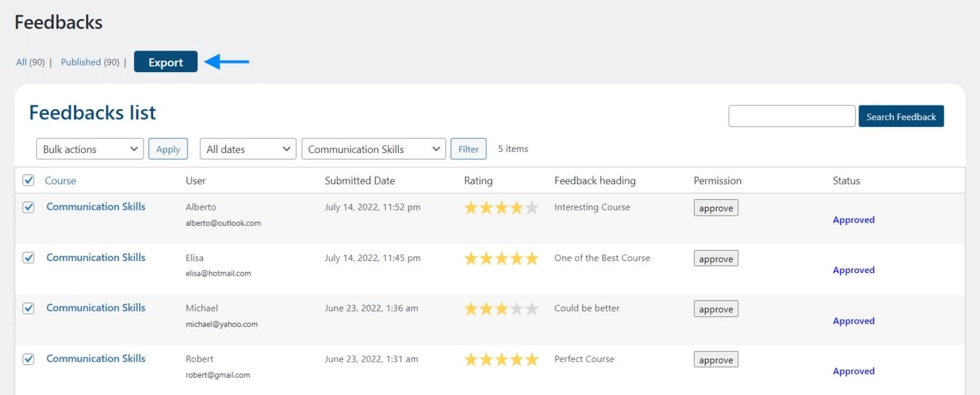Image resolution: width=980 pixels, height=395 pixels.
Task: Show Published (90) feedbacks
Action: click(x=90, y=62)
